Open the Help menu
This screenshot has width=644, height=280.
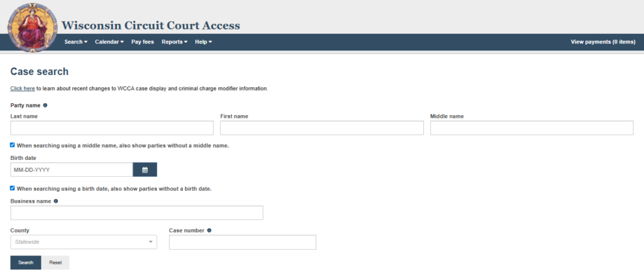tap(203, 42)
